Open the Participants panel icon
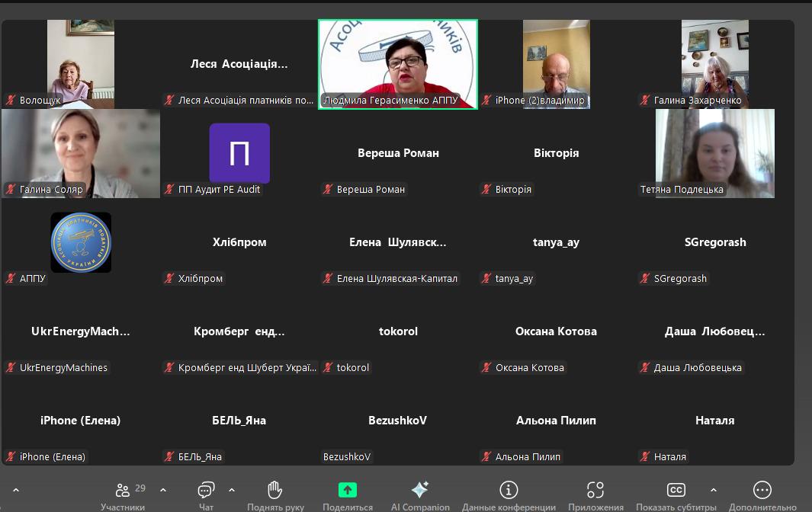 click(x=123, y=490)
